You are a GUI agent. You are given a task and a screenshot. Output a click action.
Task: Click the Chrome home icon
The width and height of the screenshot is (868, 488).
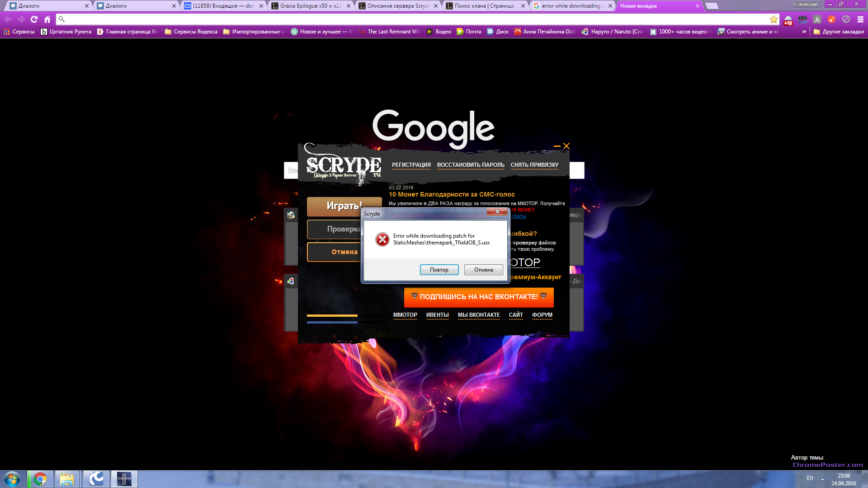coord(47,19)
